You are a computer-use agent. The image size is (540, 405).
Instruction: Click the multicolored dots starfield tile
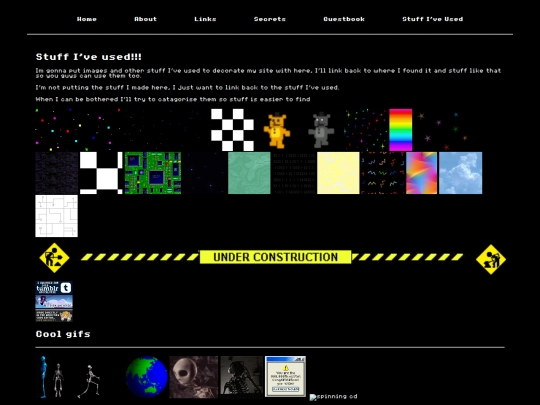tap(78, 130)
